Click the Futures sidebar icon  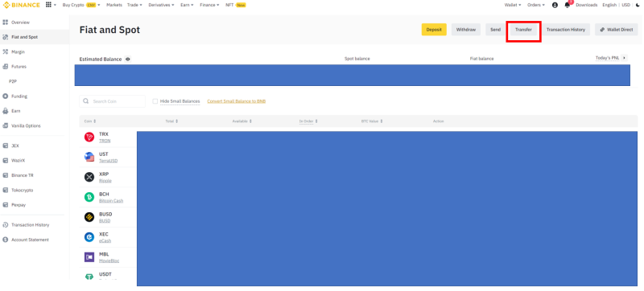click(x=6, y=67)
